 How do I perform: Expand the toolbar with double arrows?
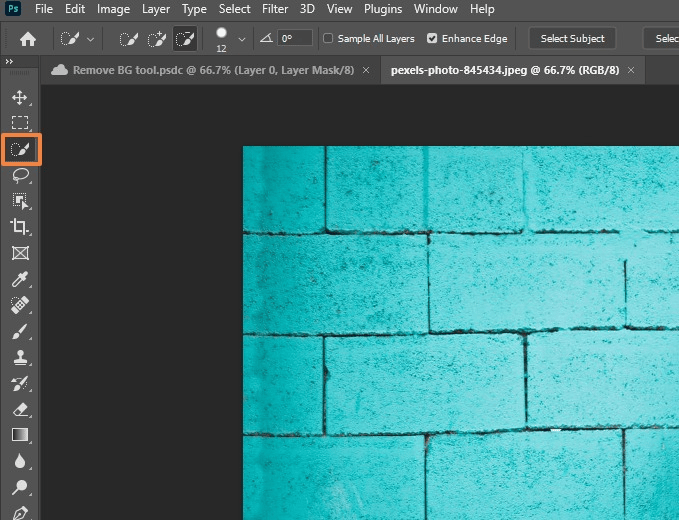tap(10, 61)
